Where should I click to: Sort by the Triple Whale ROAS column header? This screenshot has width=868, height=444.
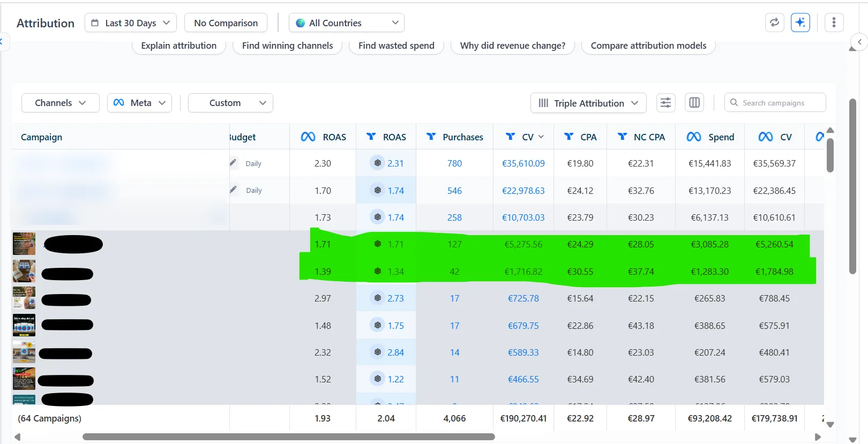386,137
